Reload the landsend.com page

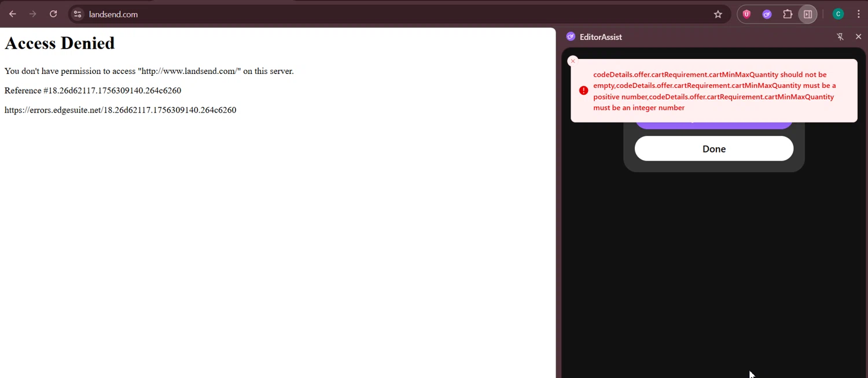[x=53, y=14]
